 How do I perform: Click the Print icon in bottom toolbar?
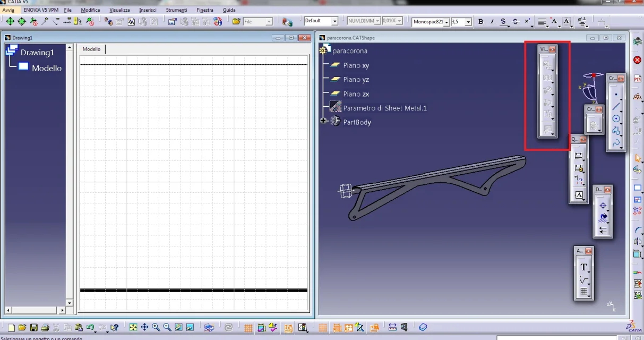(x=45, y=328)
